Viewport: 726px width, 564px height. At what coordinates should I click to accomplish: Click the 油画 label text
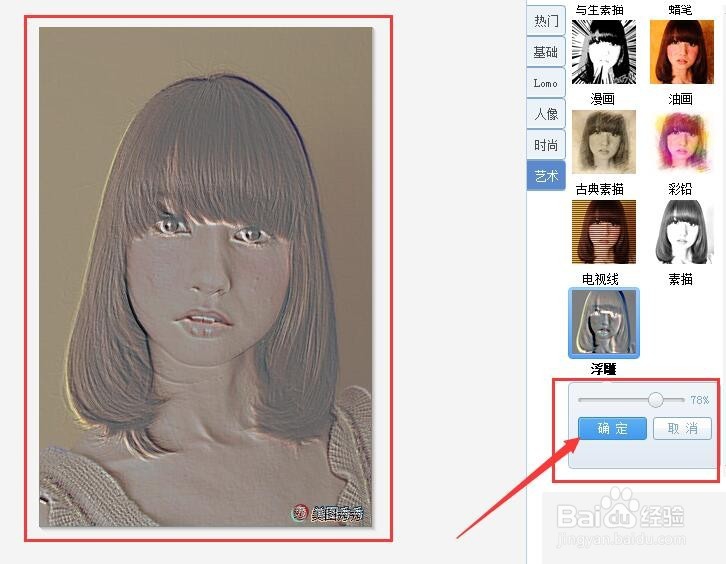pyautogui.click(x=680, y=99)
